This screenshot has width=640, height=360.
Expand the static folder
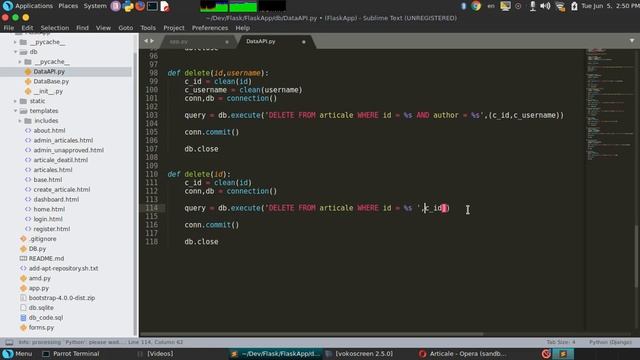[x=15, y=101]
